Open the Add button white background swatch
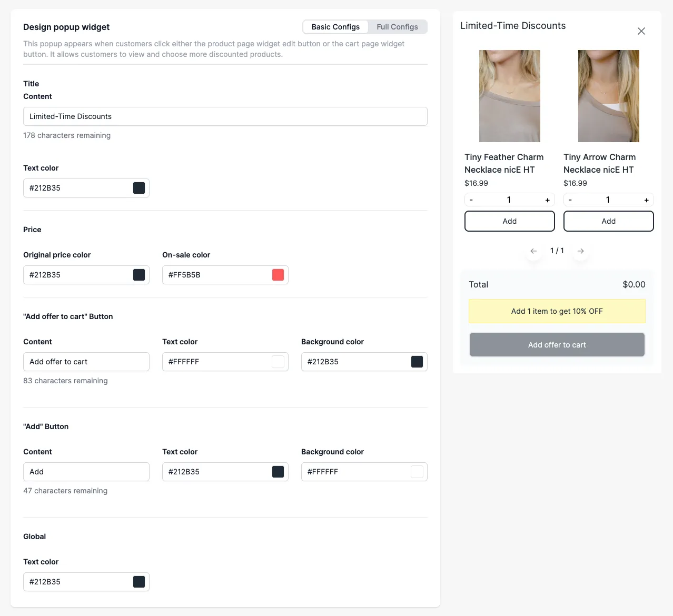Viewport: 673px width, 616px height. [x=417, y=472]
